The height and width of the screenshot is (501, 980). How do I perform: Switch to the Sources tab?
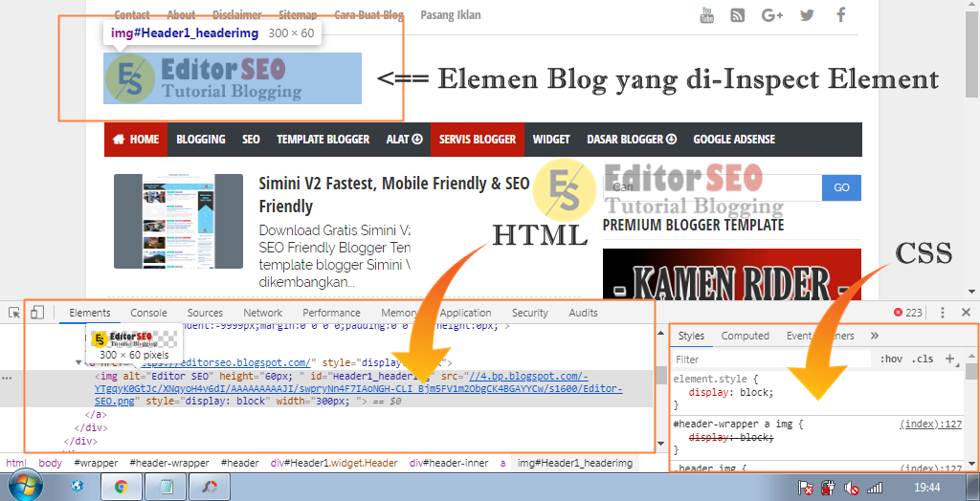tap(205, 313)
